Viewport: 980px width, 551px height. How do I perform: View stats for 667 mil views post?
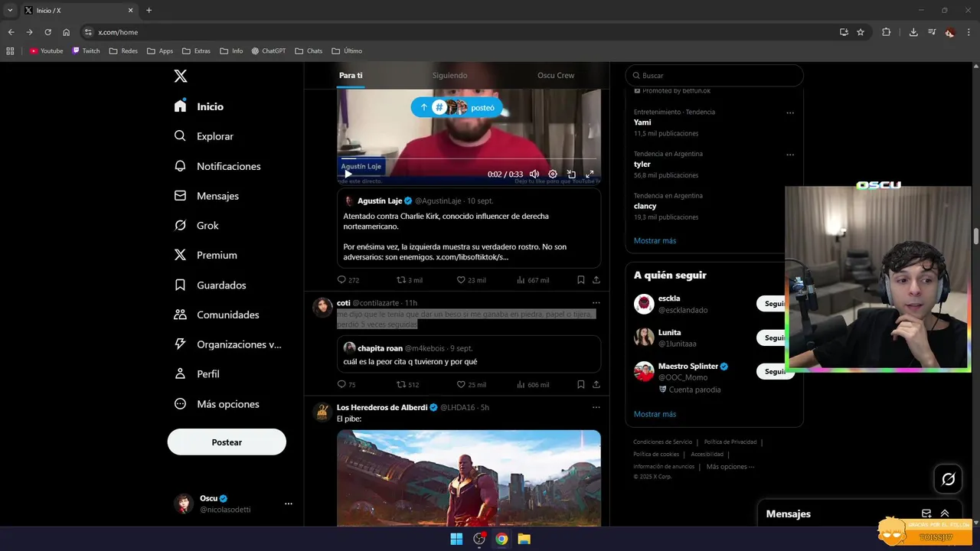click(x=533, y=280)
